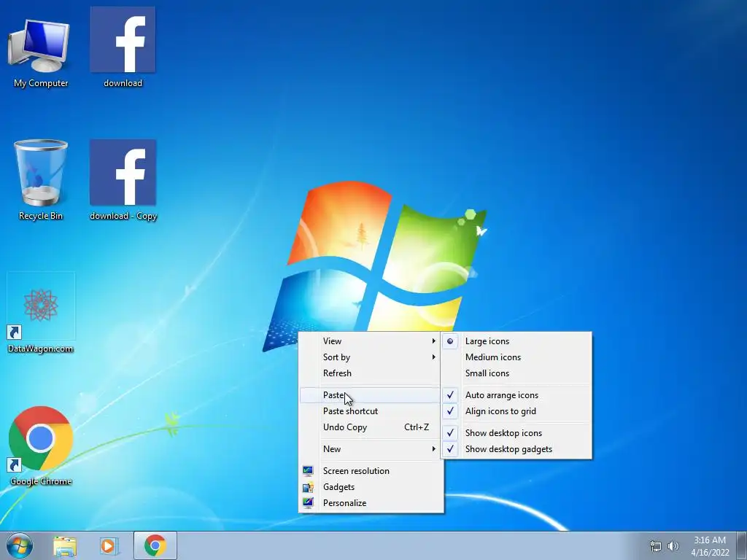Switch to Chrome in the taskbar
Image resolution: width=747 pixels, height=560 pixels.
[155, 545]
